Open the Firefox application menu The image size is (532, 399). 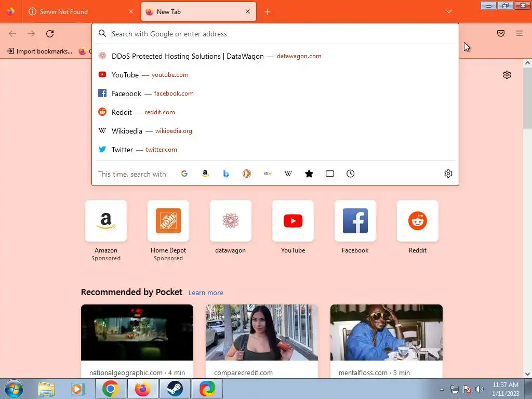tap(519, 33)
